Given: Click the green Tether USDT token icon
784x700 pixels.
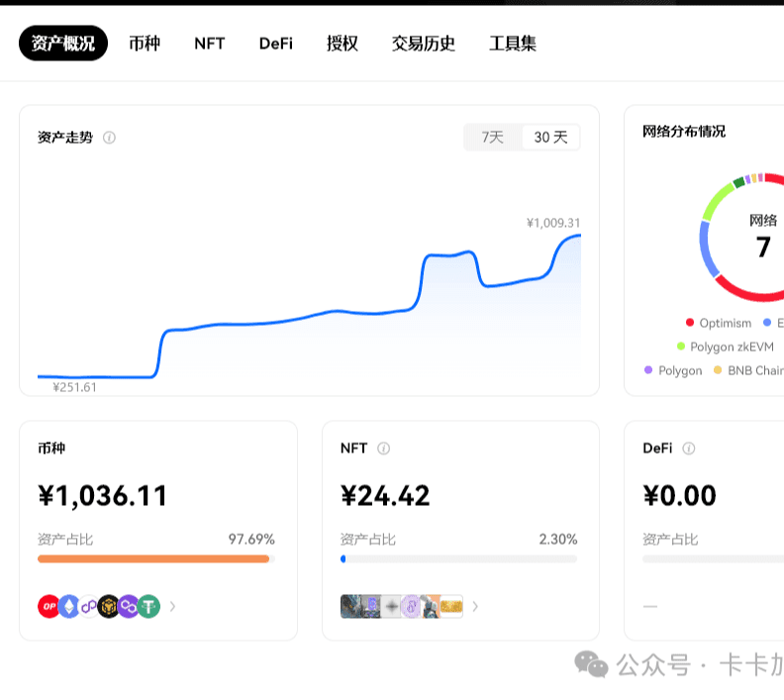Looking at the screenshot, I should pyautogui.click(x=149, y=607).
